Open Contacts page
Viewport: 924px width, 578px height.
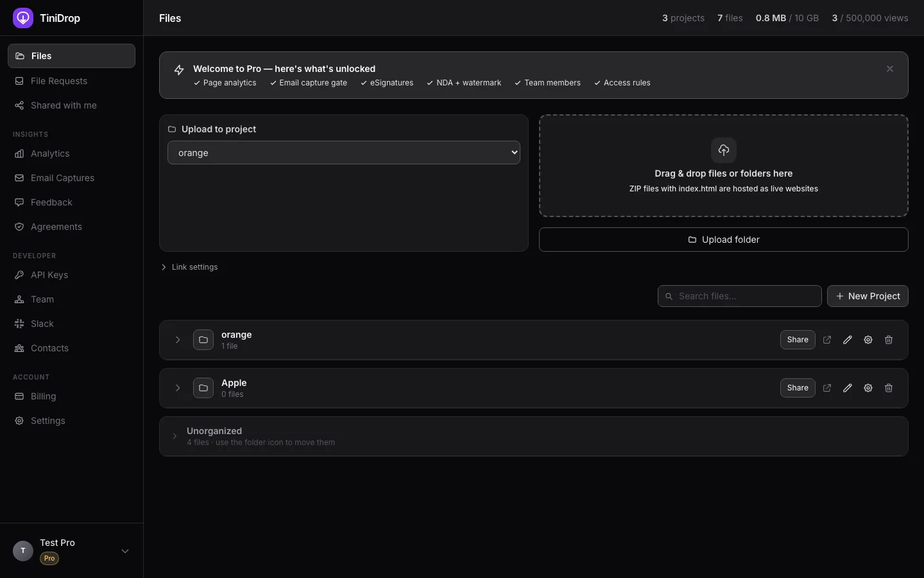click(x=71, y=348)
